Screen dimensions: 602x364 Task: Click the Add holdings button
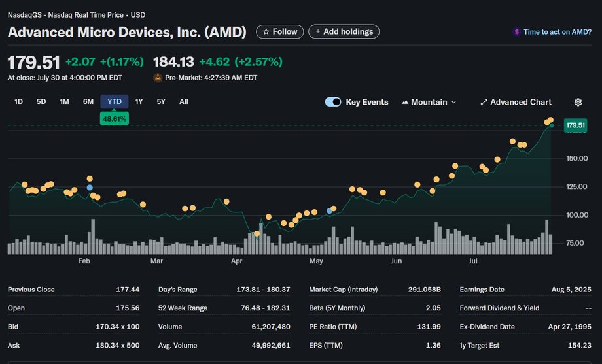[344, 32]
